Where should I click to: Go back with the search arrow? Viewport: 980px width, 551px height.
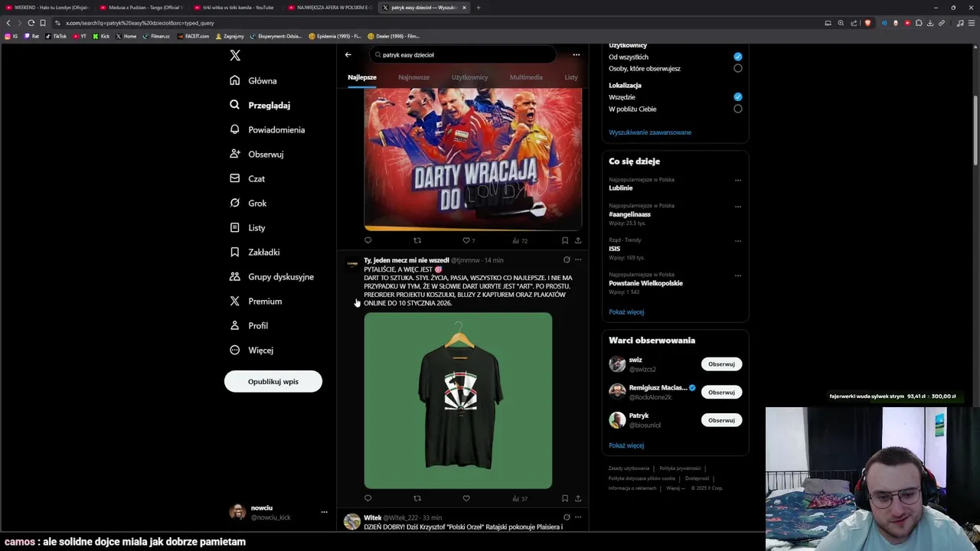pos(348,54)
